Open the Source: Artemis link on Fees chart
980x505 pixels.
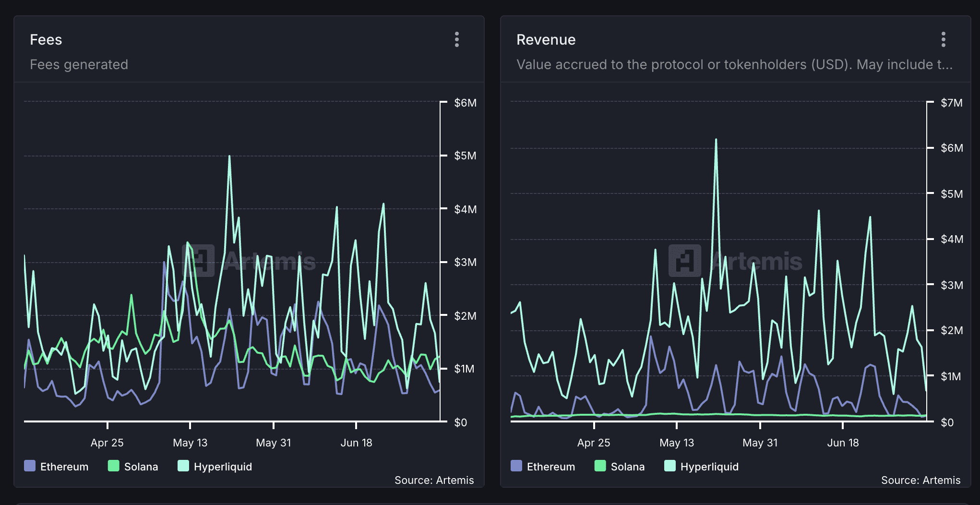434,480
